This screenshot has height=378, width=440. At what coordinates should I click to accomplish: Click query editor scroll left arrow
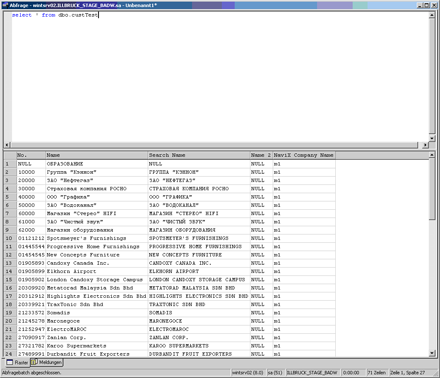click(x=7, y=145)
